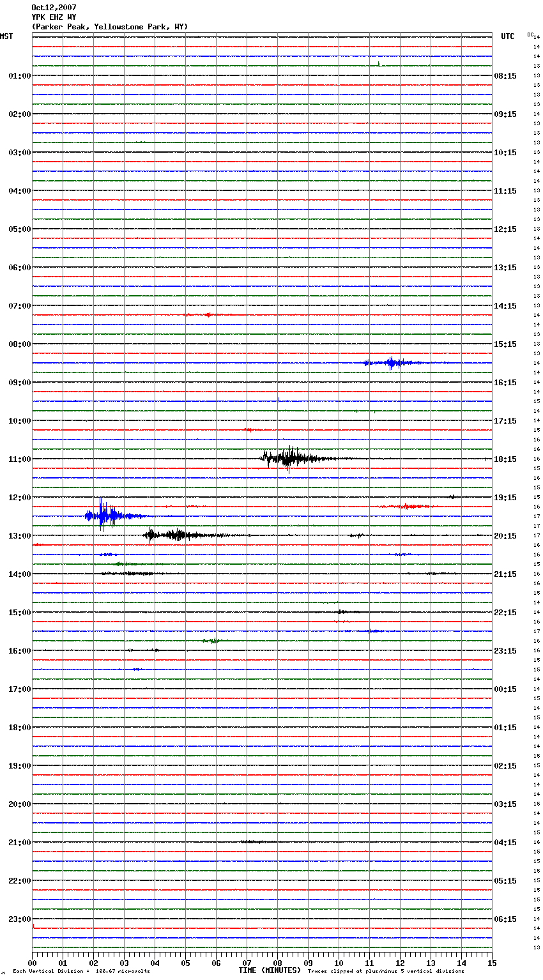Click the 12:15 UTC time label
Screen dimensions: 543x980
[x=505, y=229]
